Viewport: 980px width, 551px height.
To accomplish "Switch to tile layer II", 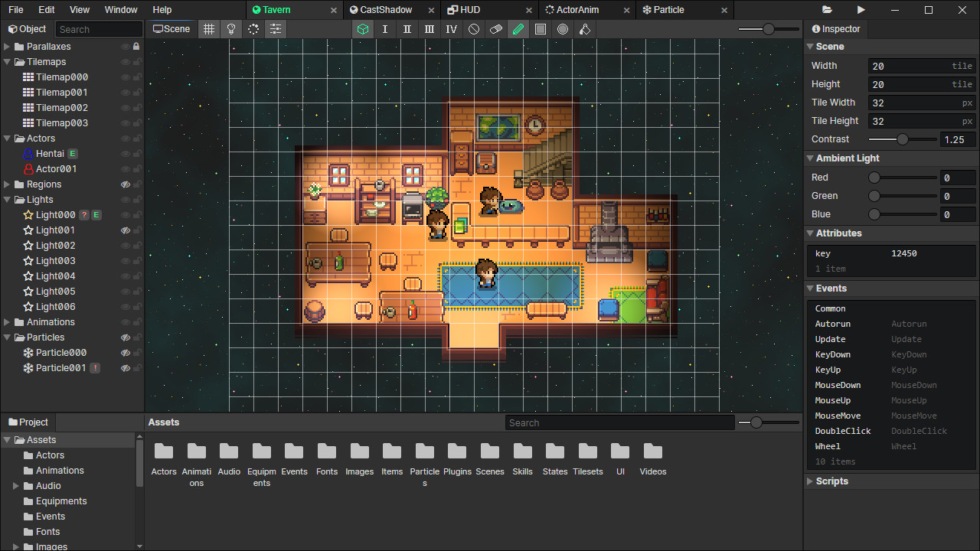I will [x=407, y=29].
